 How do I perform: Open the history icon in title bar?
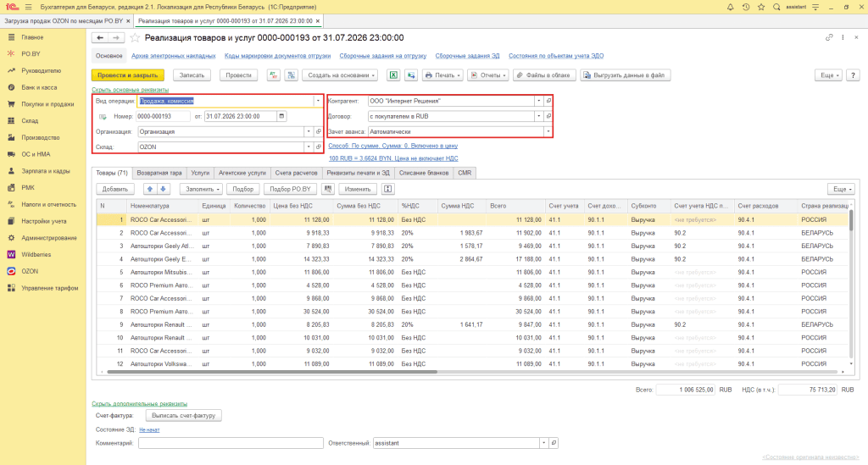[746, 7]
